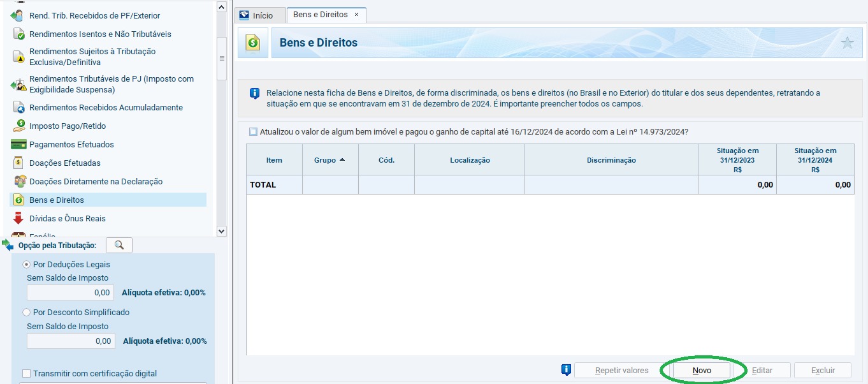868x384 pixels.
Task: Sort table by Grupo column arrow
Action: tap(342, 160)
